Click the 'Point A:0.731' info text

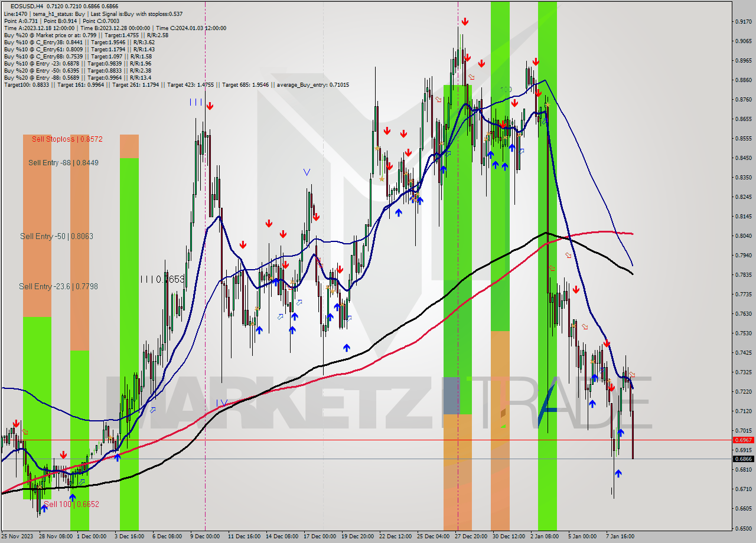(20, 21)
